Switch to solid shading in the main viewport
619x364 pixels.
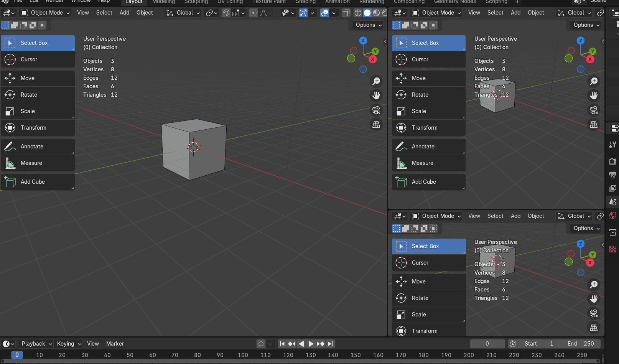[x=367, y=13]
